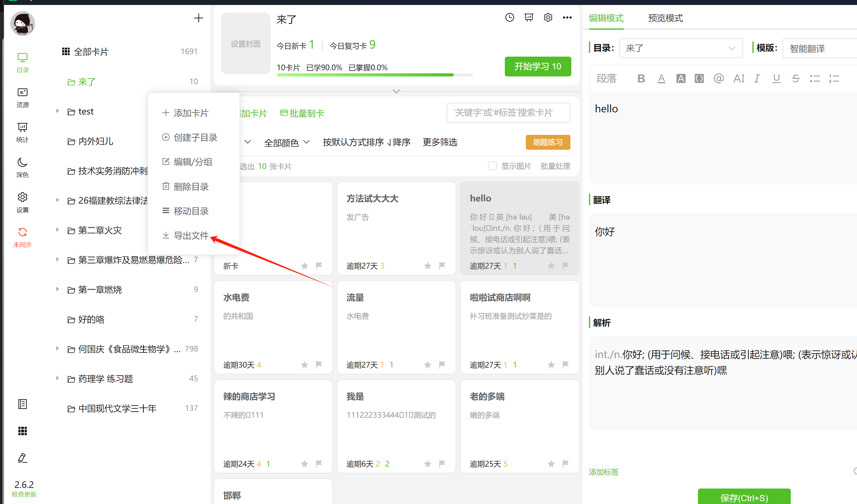
Task: Select 删除目录 in context menu
Action: coord(185,187)
